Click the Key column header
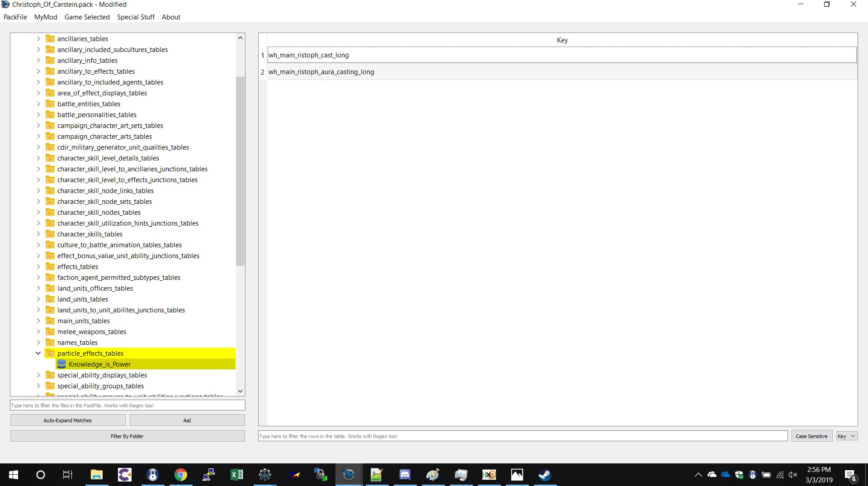868x486 pixels. (x=562, y=40)
